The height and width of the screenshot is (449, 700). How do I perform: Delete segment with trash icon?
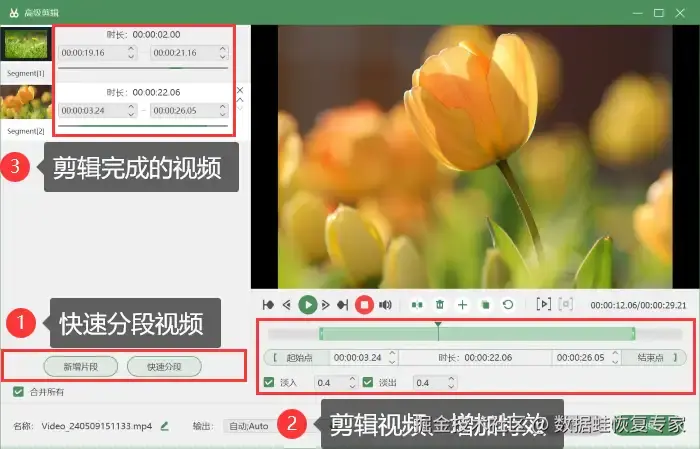click(440, 305)
